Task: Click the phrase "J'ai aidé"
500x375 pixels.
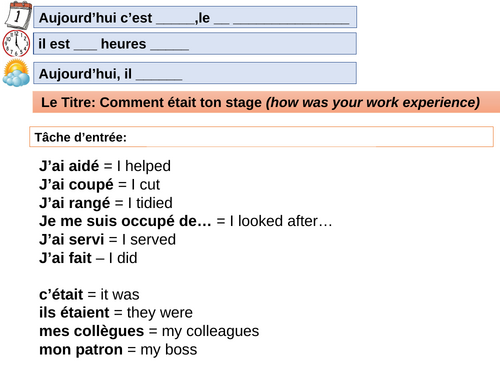Action: pyautogui.click(x=69, y=166)
